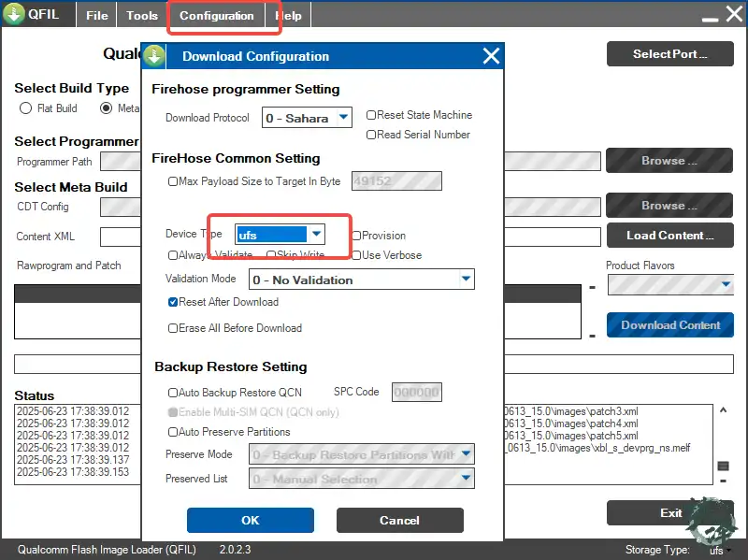Minimize the QFIL main window
This screenshot has width=748, height=560.
pyautogui.click(x=710, y=20)
